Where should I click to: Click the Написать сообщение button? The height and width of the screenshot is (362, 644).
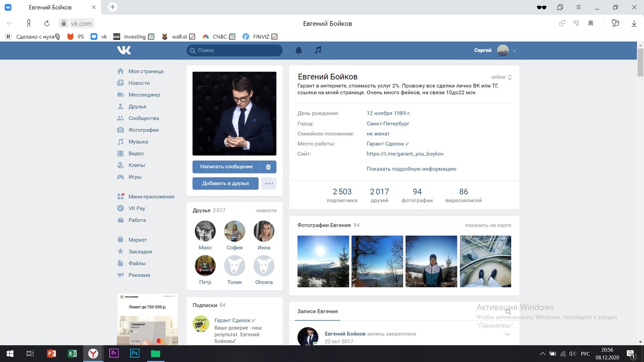click(226, 167)
